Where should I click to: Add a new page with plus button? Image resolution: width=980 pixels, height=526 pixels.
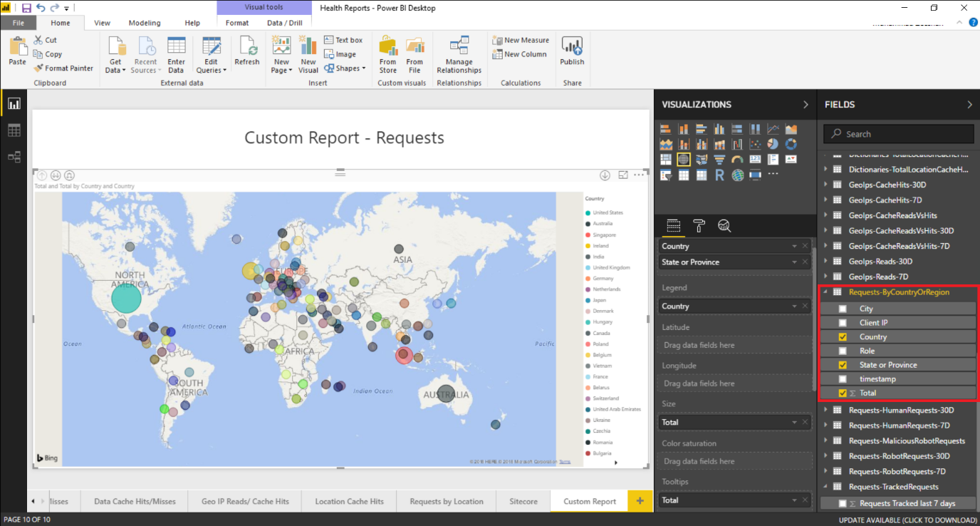click(640, 501)
